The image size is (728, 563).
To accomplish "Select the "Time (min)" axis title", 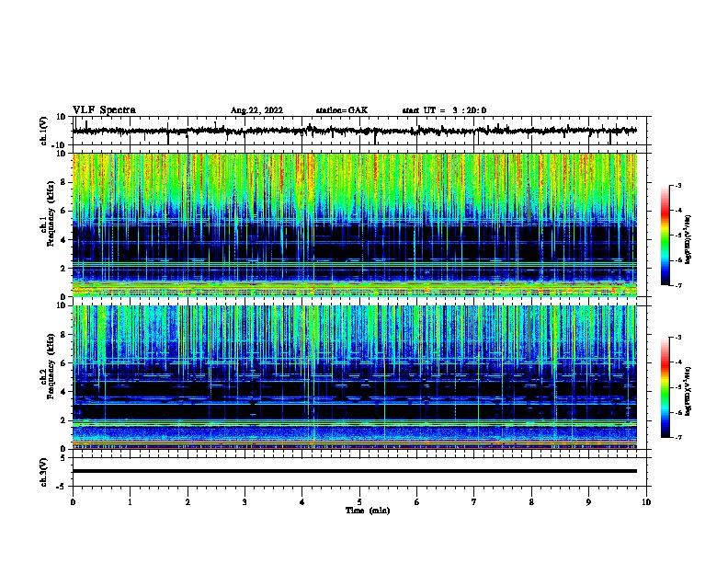I will (x=368, y=511).
